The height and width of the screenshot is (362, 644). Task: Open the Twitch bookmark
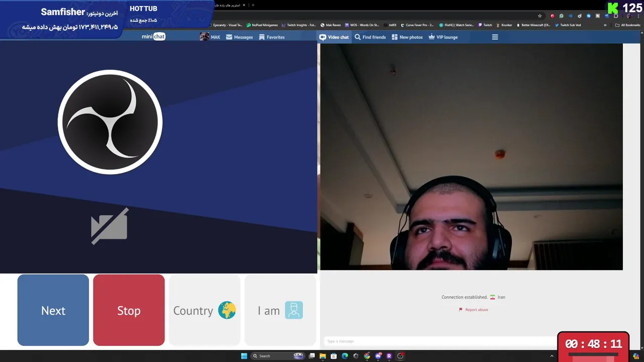coord(486,25)
